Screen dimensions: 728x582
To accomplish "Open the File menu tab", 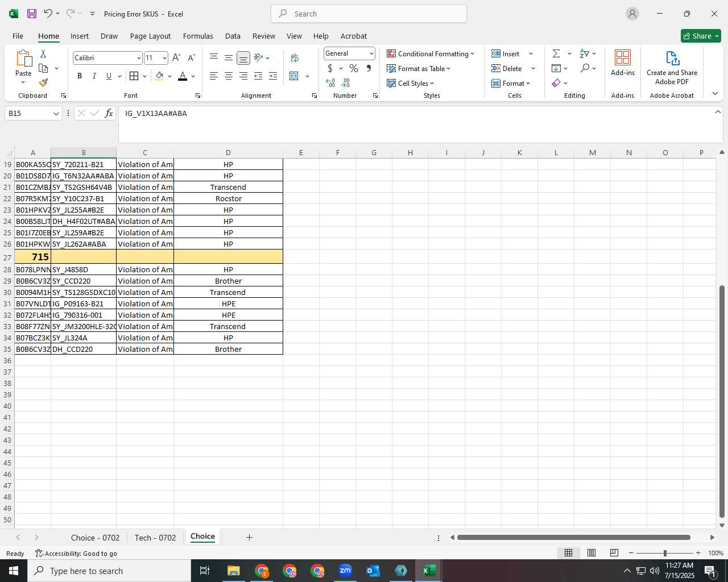I will (x=18, y=36).
